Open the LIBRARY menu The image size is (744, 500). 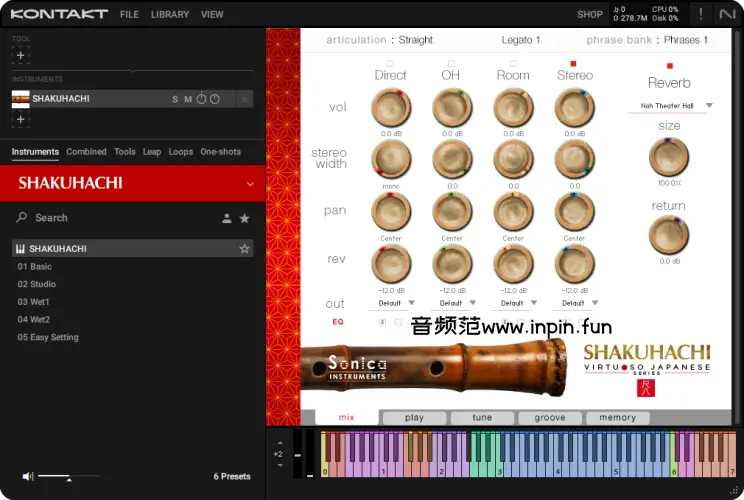(x=170, y=15)
